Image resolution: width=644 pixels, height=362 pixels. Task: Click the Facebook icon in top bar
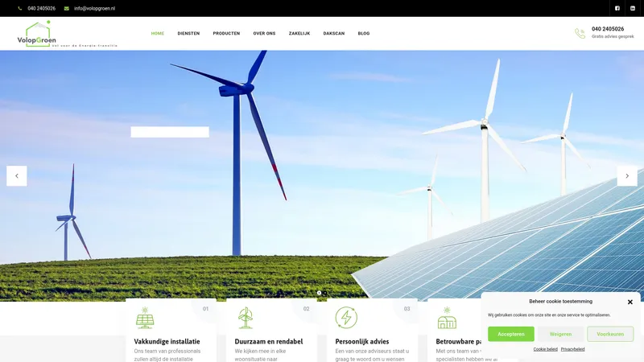point(617,8)
